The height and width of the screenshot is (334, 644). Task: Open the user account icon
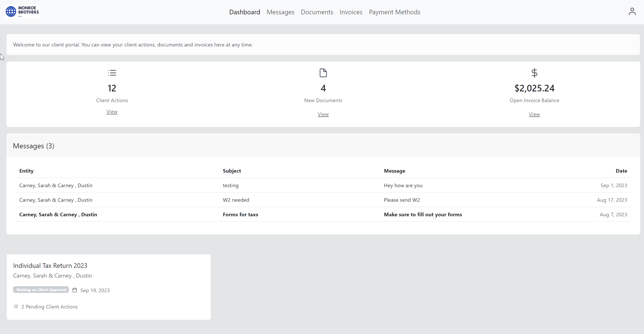click(x=632, y=11)
